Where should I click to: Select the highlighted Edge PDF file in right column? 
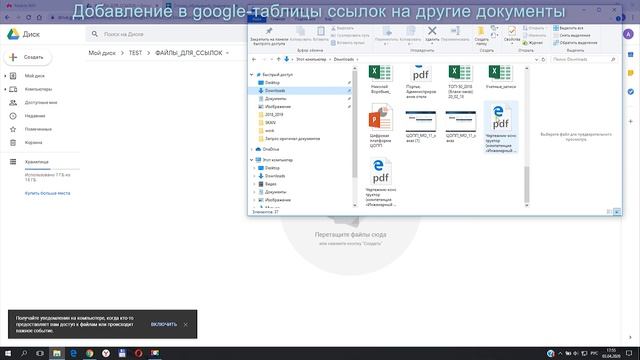pos(501,128)
